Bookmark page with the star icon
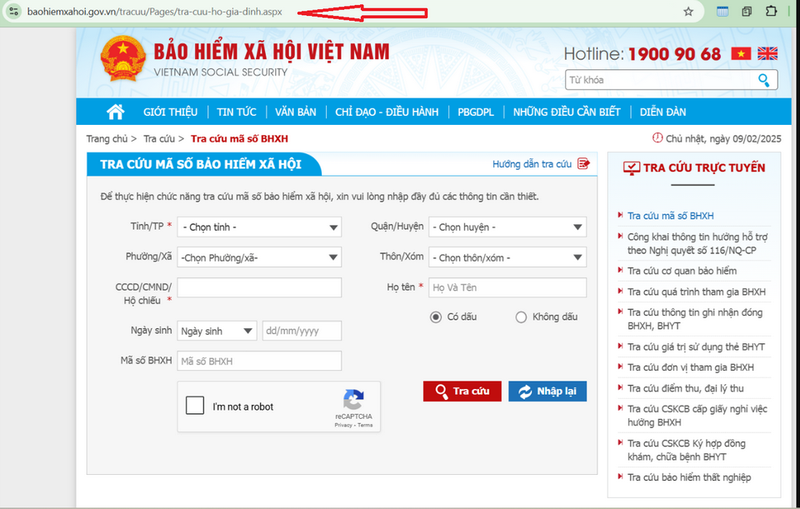800x509 pixels. [x=688, y=11]
